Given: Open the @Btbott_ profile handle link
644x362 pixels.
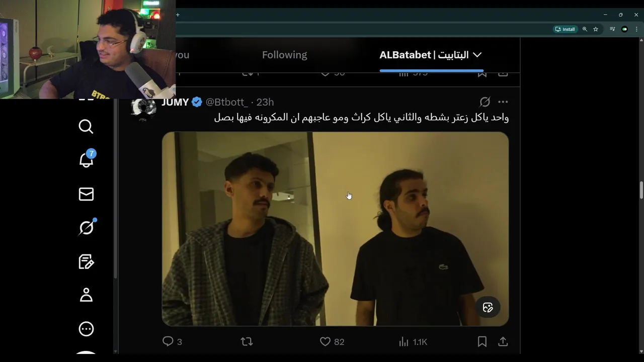Looking at the screenshot, I should click(226, 102).
